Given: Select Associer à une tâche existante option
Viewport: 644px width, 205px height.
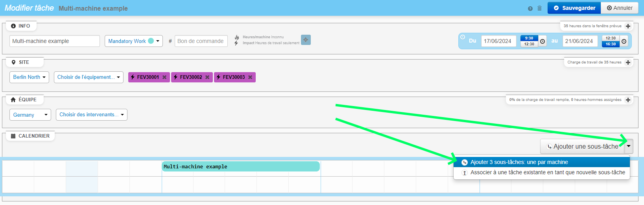Looking at the screenshot, I should coord(547,172).
